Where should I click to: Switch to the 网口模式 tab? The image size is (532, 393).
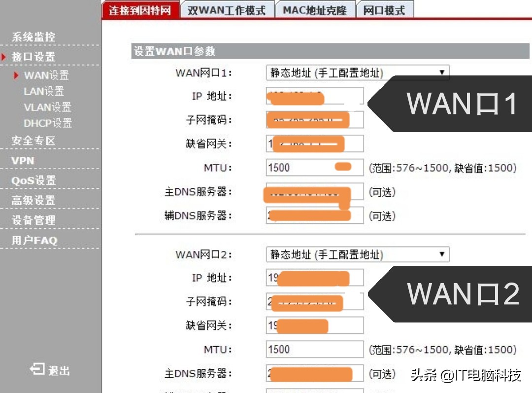pyautogui.click(x=385, y=9)
